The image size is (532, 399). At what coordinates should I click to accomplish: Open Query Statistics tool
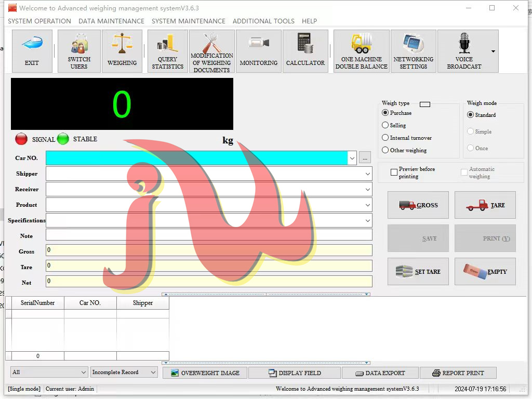tap(168, 51)
